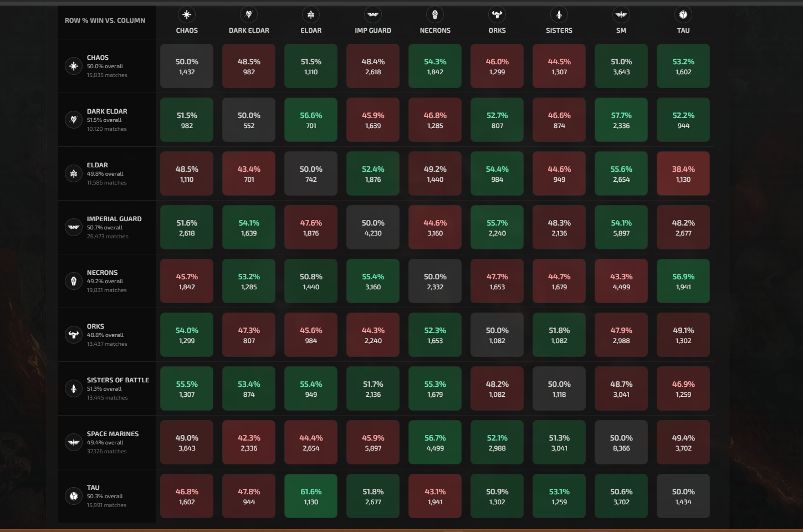Select the Orks icon beside the Orks row label
Screen dimensions: 803x532
pos(74,335)
